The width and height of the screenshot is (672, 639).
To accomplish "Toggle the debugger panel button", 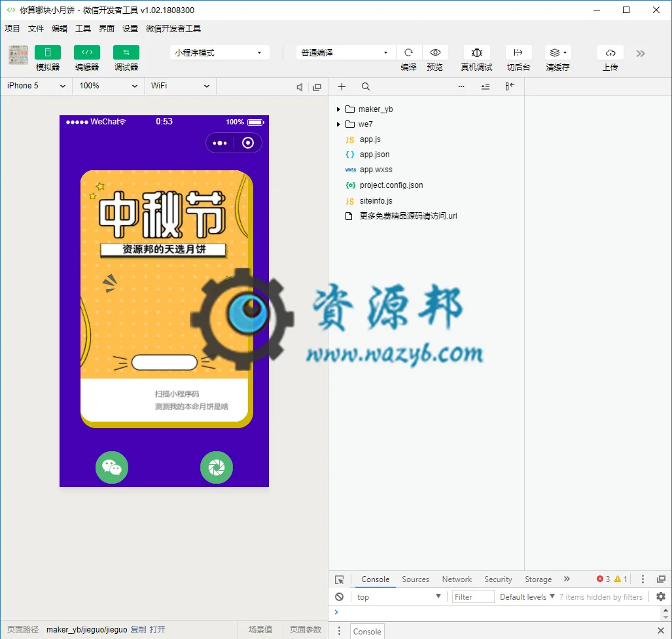I will coord(126,52).
